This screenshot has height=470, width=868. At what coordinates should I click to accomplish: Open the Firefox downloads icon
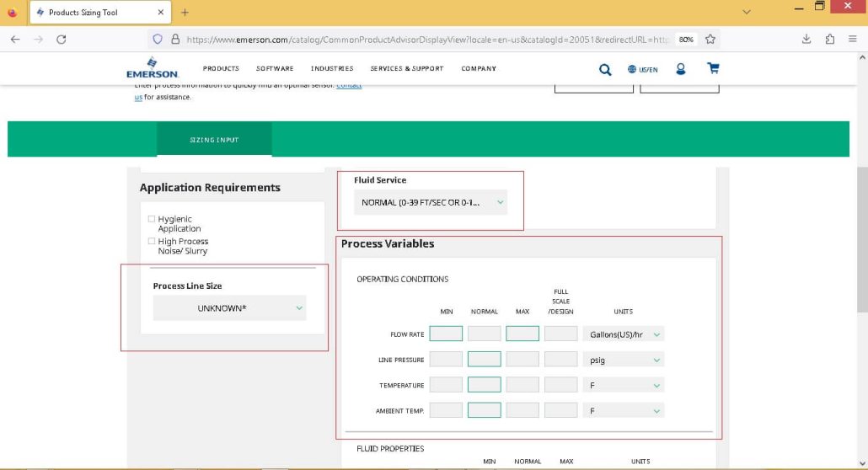pyautogui.click(x=806, y=40)
